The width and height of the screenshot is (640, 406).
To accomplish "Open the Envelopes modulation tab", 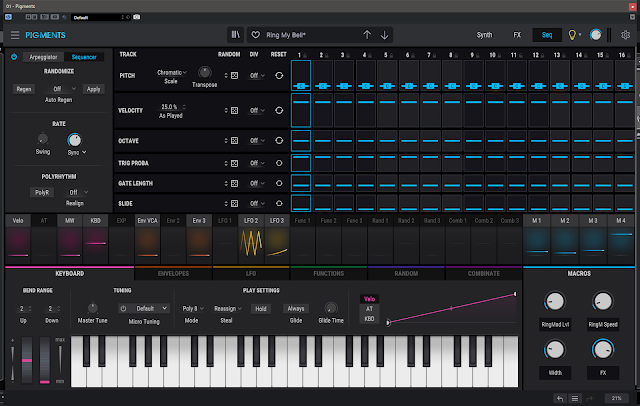I will click(x=173, y=274).
